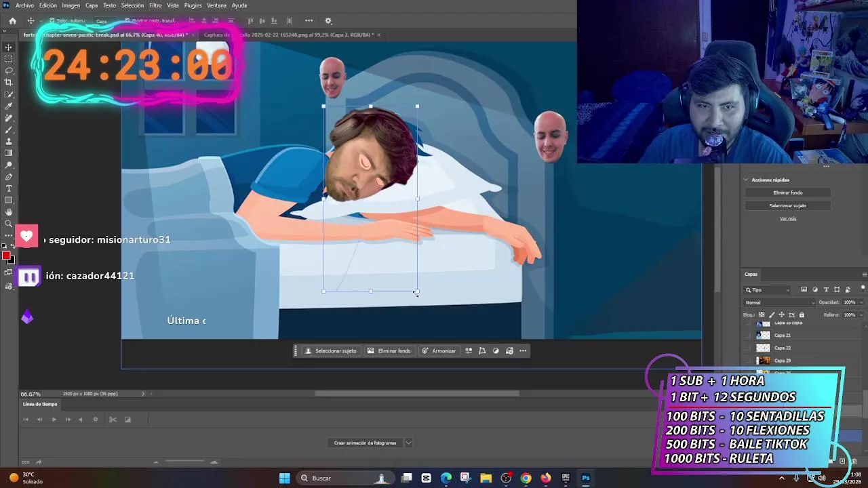Image resolution: width=868 pixels, height=488 pixels.
Task: Filter layers by pixel layer icon
Action: click(x=804, y=290)
